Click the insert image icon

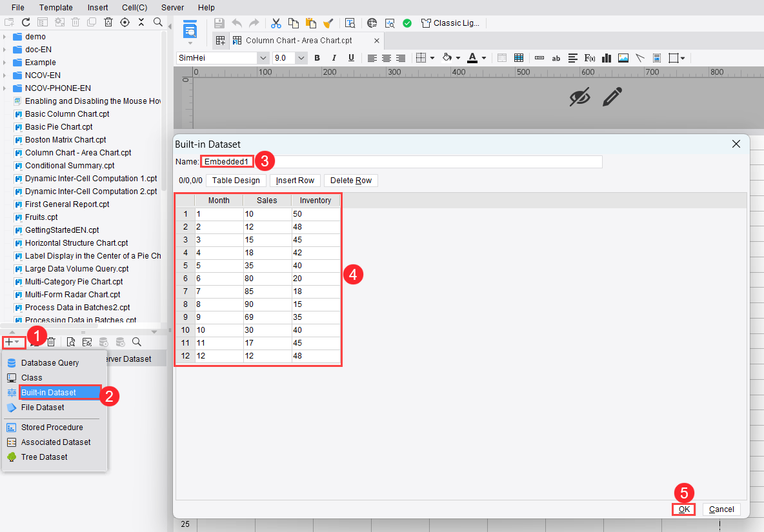point(623,58)
